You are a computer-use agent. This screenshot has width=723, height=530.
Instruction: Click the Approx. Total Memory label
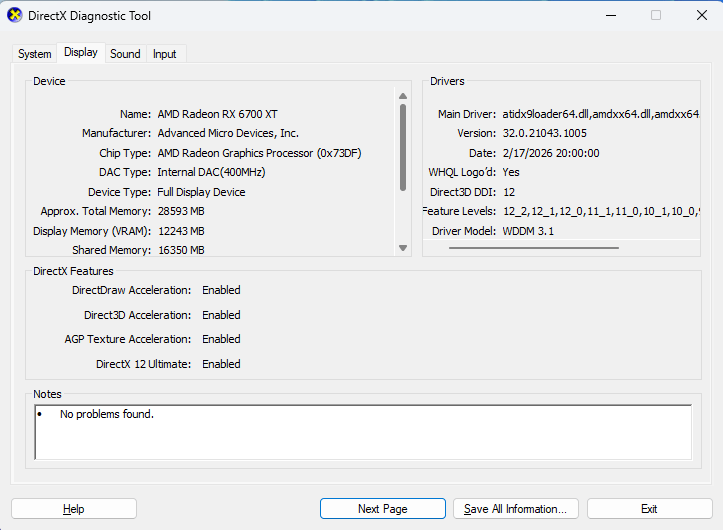click(x=95, y=211)
